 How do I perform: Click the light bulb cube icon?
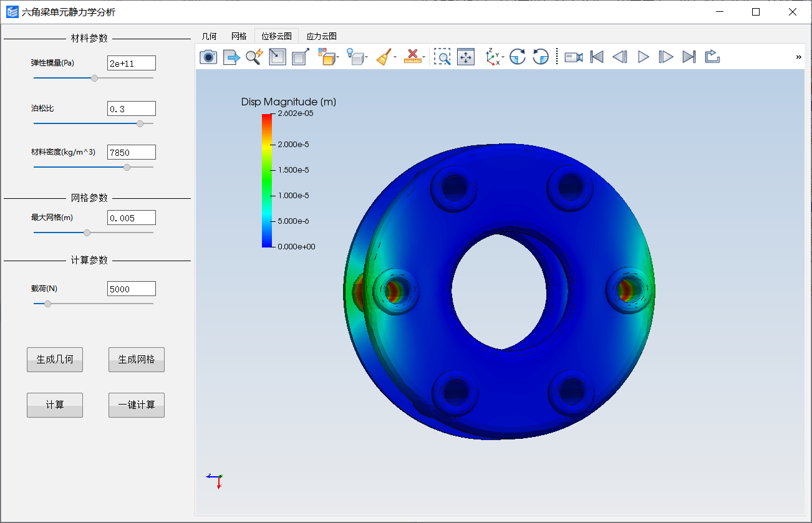tap(355, 57)
